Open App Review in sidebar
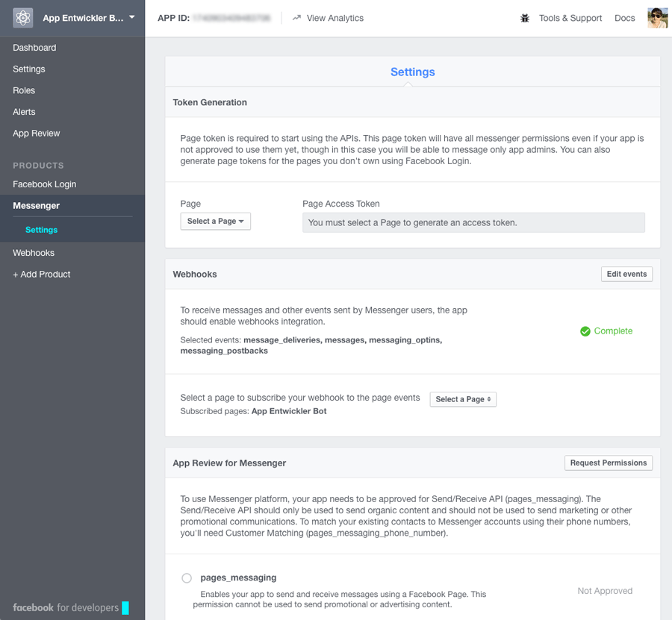This screenshot has width=672, height=620. pos(37,133)
